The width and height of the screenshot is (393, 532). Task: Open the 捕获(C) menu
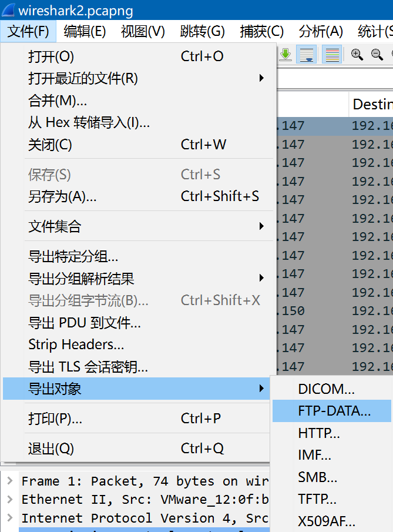pyautogui.click(x=261, y=31)
